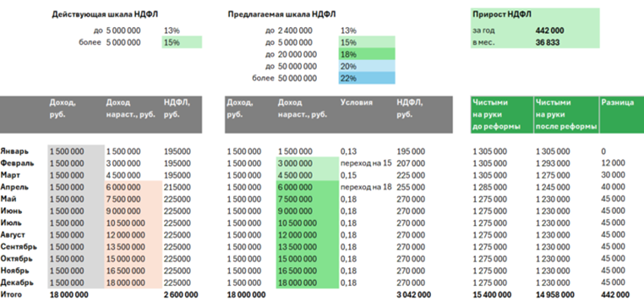Click the 22% rate cell highlighted in blue

click(x=367, y=78)
